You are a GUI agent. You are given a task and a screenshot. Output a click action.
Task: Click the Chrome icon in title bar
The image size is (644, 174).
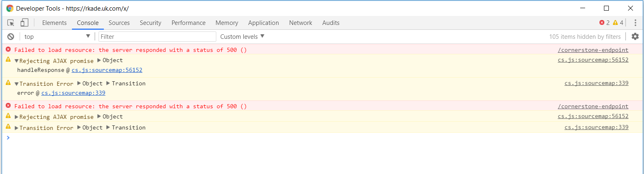point(9,8)
